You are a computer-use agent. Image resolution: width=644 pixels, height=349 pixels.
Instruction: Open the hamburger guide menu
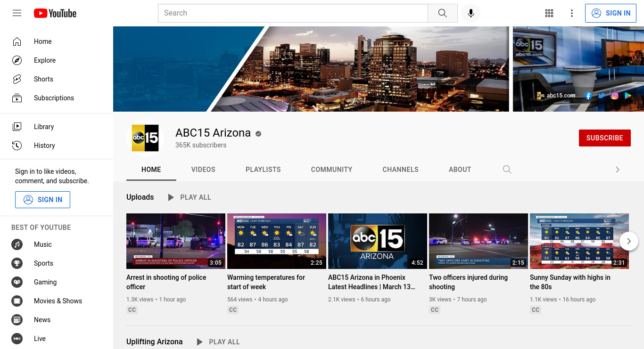17,13
